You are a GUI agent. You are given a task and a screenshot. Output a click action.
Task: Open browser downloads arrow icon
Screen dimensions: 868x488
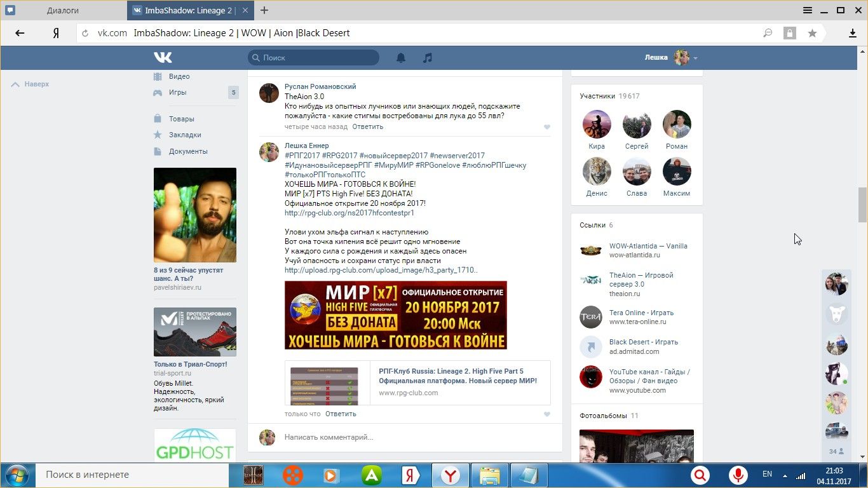click(853, 34)
